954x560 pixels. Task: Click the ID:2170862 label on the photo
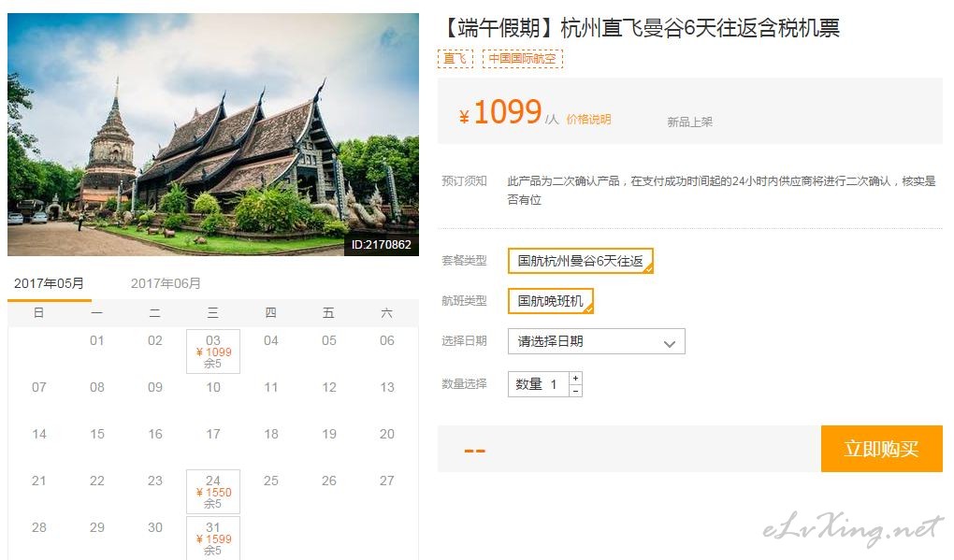point(381,245)
